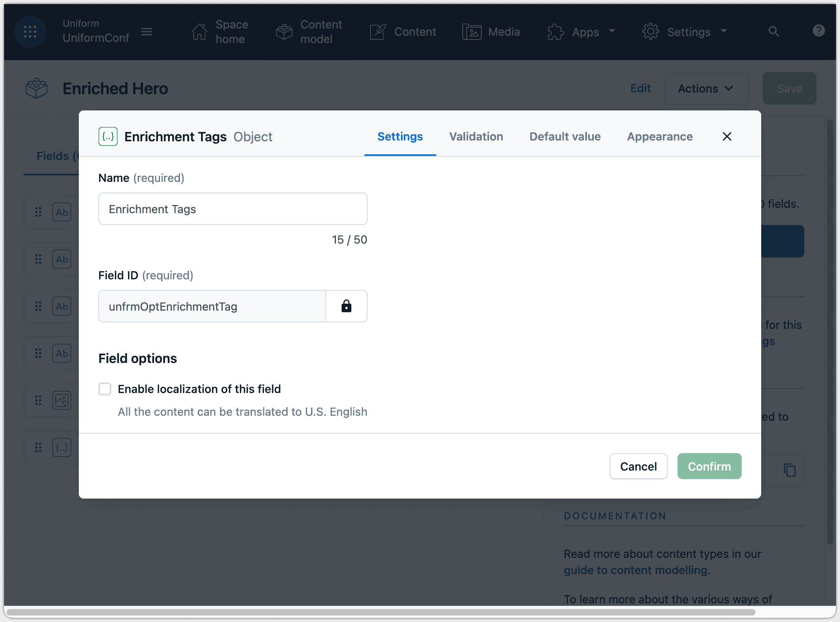840x622 pixels.
Task: Click the search magnifier icon
Action: (x=773, y=32)
